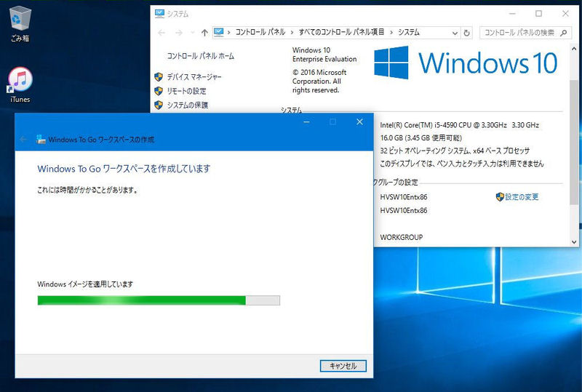Close the システム window
This screenshot has height=392, width=582.
click(x=565, y=14)
